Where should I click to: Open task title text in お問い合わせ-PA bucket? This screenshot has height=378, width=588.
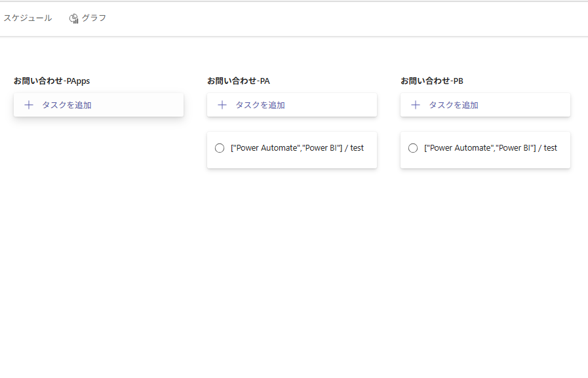click(x=297, y=148)
